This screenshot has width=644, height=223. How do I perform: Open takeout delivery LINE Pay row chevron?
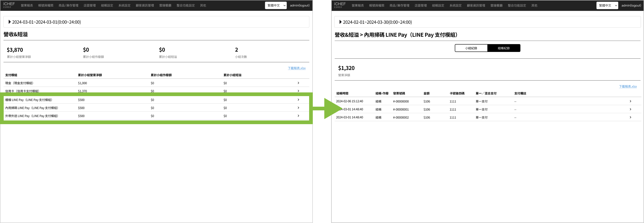pos(298,116)
